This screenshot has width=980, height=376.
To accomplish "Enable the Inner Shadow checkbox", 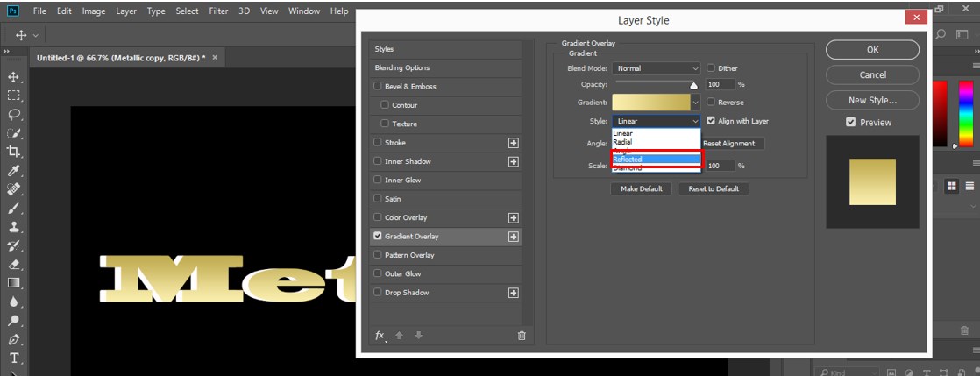I will pyautogui.click(x=378, y=161).
